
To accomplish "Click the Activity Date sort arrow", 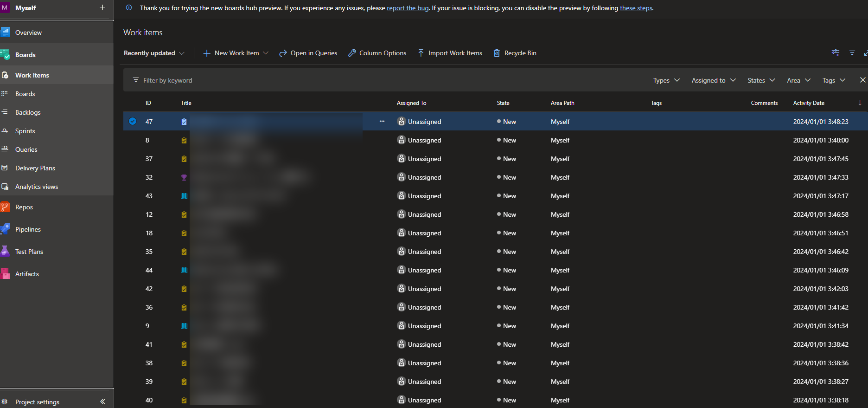I will pos(860,103).
